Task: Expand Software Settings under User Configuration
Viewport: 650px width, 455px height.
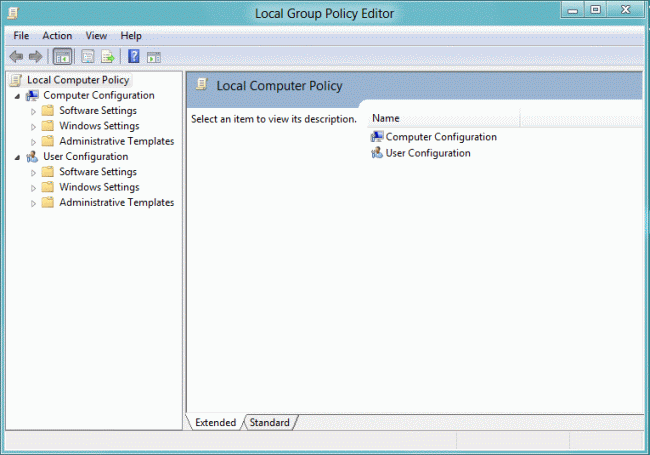Action: [33, 173]
